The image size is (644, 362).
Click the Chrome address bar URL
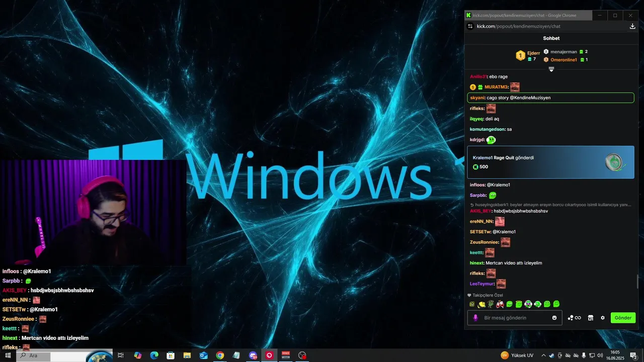click(518, 26)
